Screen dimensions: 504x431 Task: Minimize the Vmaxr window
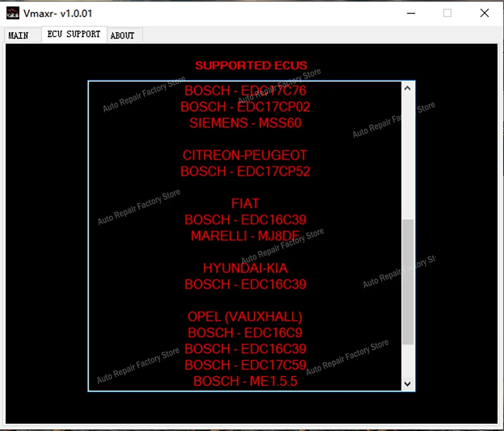(411, 13)
